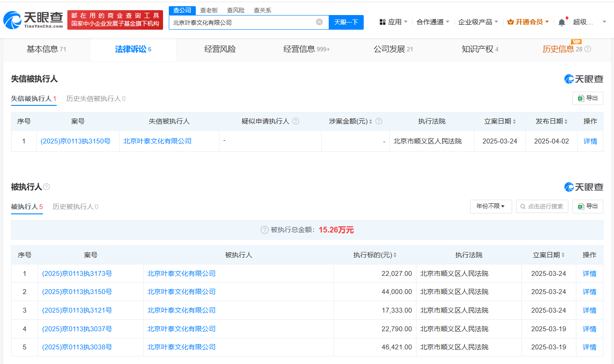
Task: Clear the search box text
Action: tap(319, 22)
